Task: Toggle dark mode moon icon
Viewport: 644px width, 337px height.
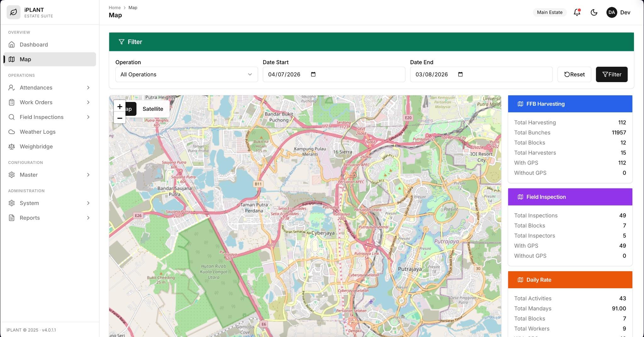Action: 594,12
